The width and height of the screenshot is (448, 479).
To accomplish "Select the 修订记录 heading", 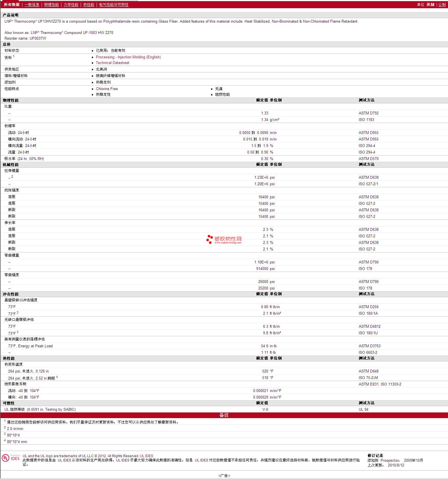I will [x=375, y=455].
